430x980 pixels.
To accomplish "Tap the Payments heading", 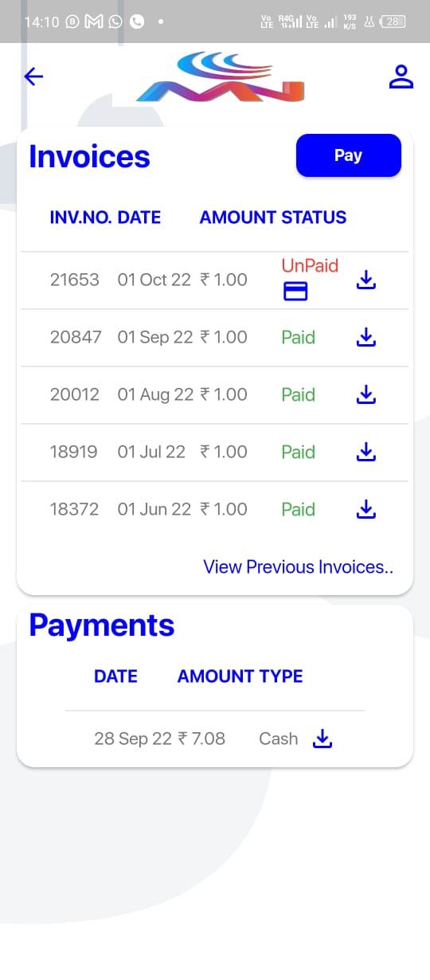I will click(101, 625).
